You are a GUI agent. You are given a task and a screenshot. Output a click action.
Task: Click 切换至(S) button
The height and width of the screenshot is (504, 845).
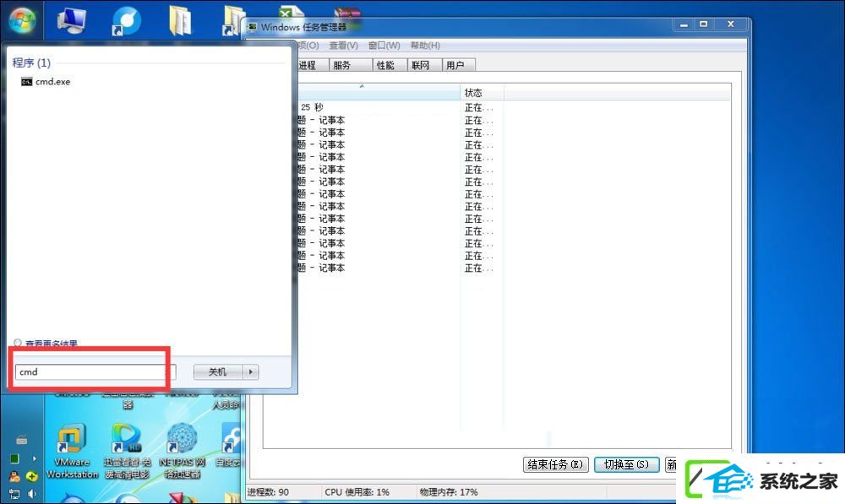627,464
